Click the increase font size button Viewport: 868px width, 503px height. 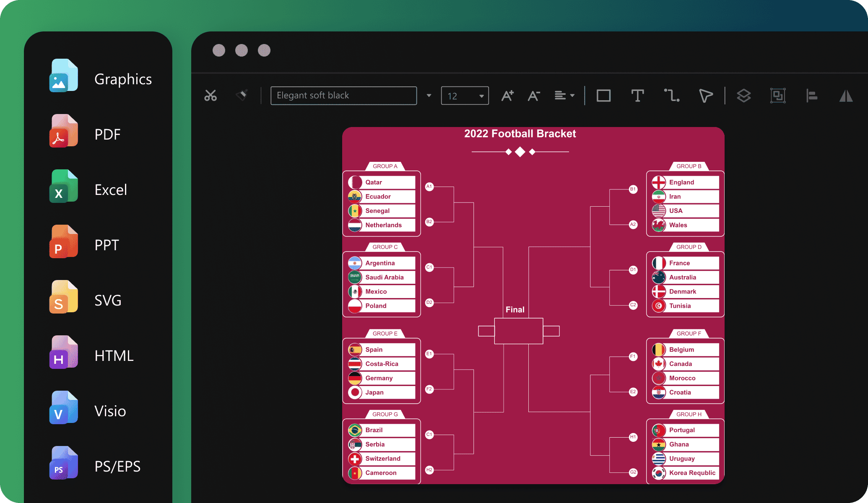click(509, 95)
